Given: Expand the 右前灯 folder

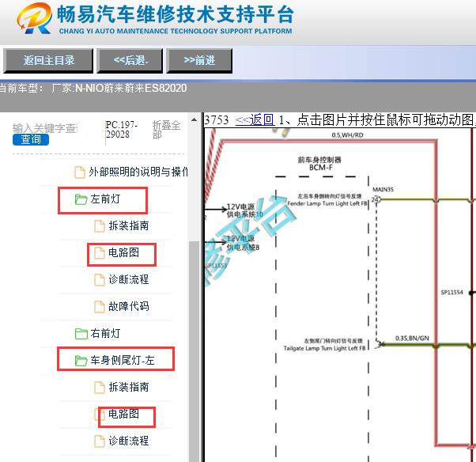Looking at the screenshot, I should click(105, 334).
